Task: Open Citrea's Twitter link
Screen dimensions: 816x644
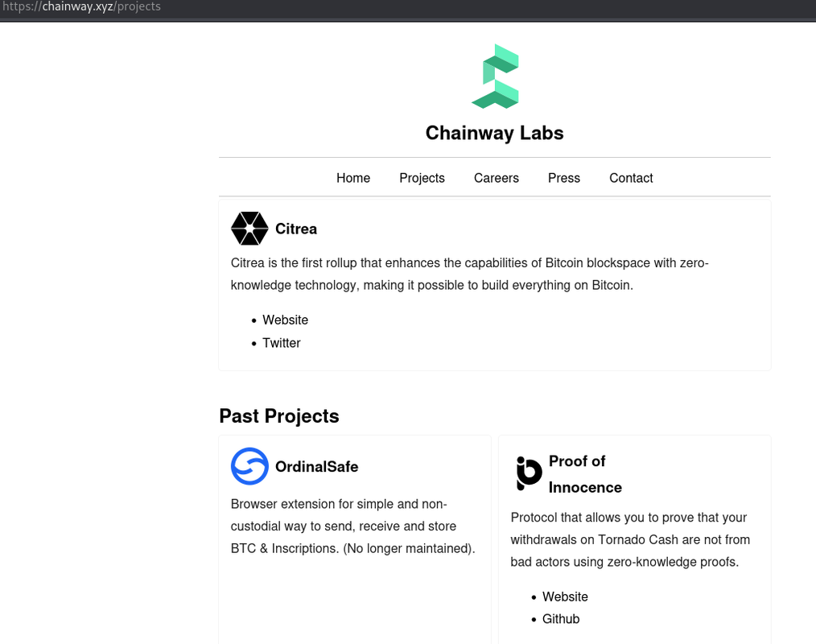Action: (281, 343)
